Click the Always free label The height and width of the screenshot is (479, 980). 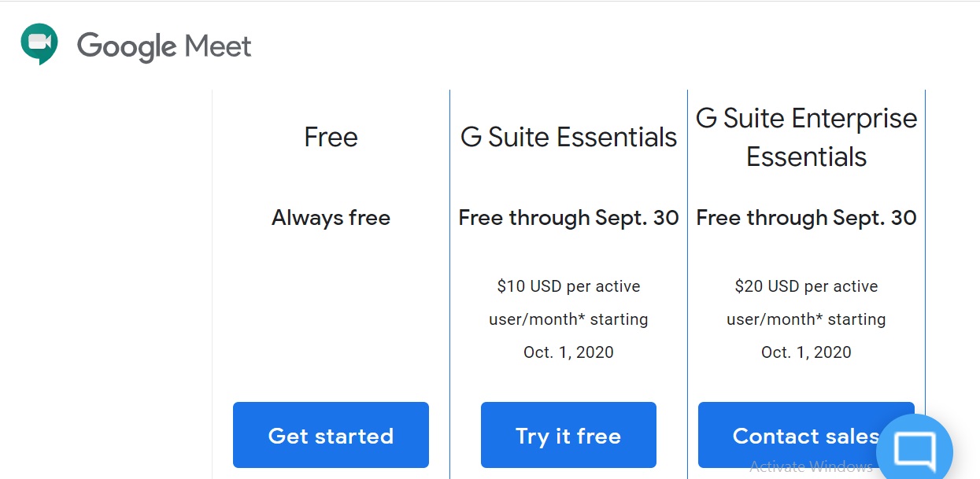click(331, 218)
